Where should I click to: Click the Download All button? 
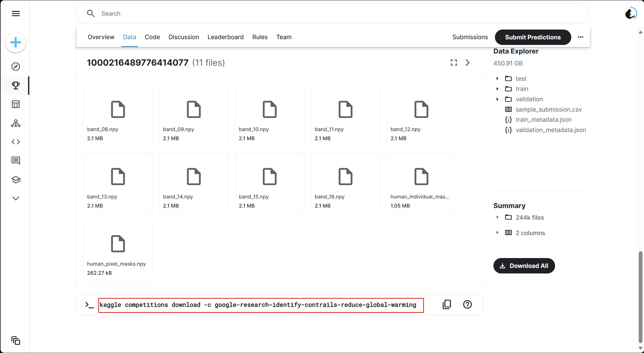click(524, 266)
